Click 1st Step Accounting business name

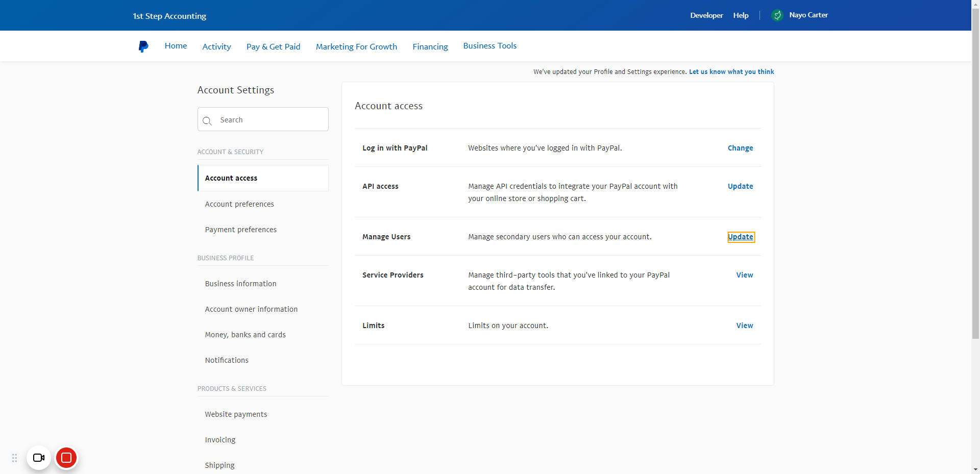click(169, 16)
